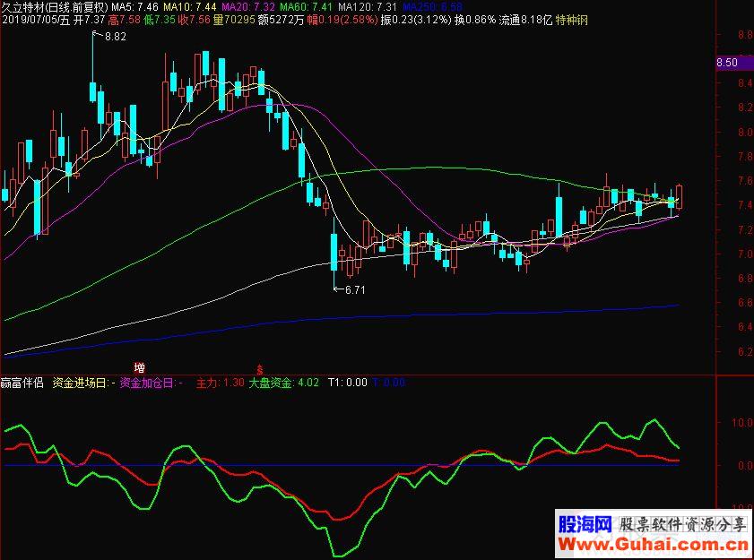754x560 pixels.
Task: Click the float shares 流通8.18亿
Action: [525, 21]
